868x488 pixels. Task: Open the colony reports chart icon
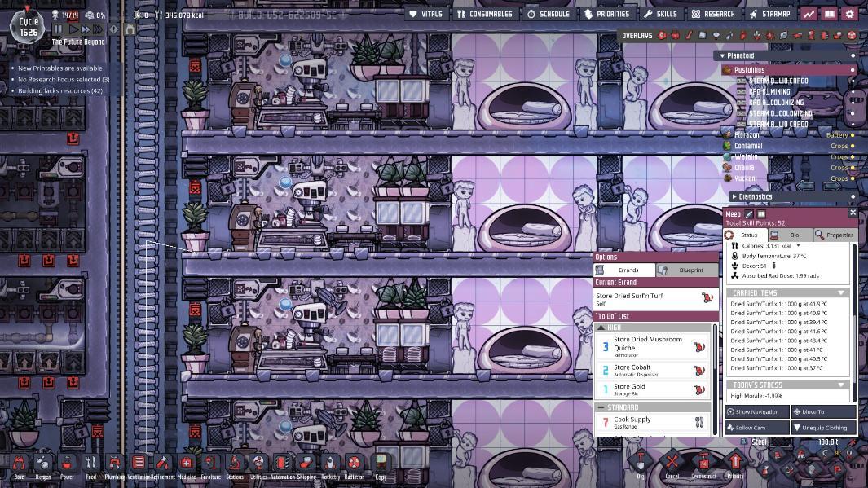point(809,14)
